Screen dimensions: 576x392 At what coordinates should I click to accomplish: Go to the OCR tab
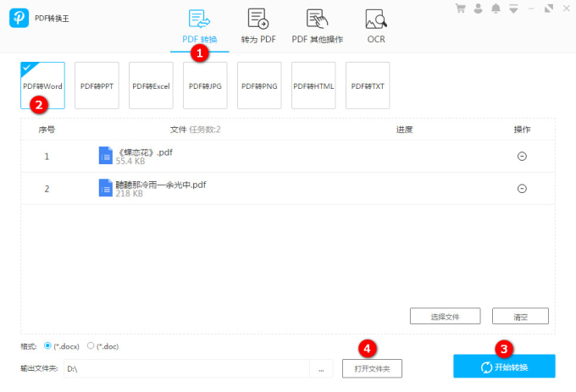tap(376, 27)
